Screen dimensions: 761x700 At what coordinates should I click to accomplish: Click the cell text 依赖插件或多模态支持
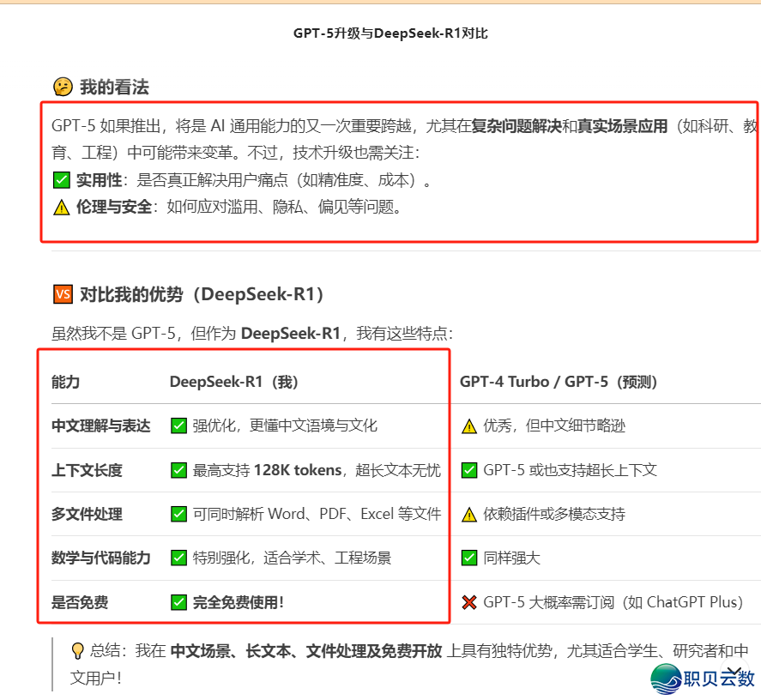(x=554, y=514)
